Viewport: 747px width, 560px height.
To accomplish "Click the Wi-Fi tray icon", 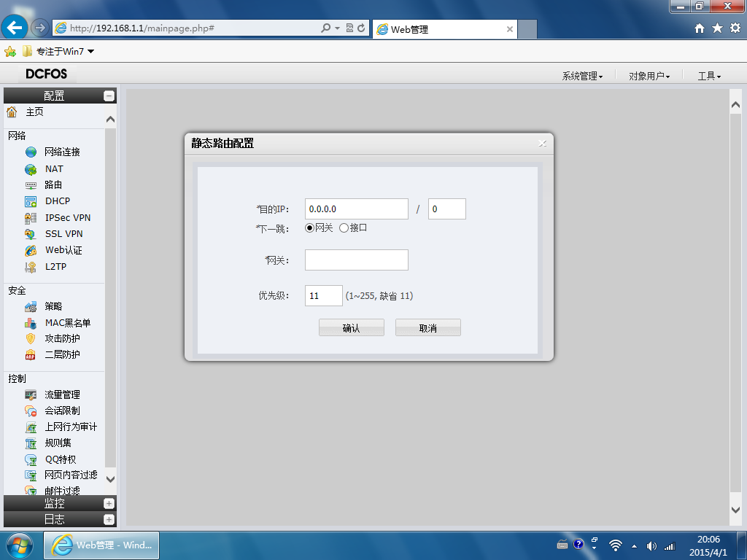I will 616,545.
